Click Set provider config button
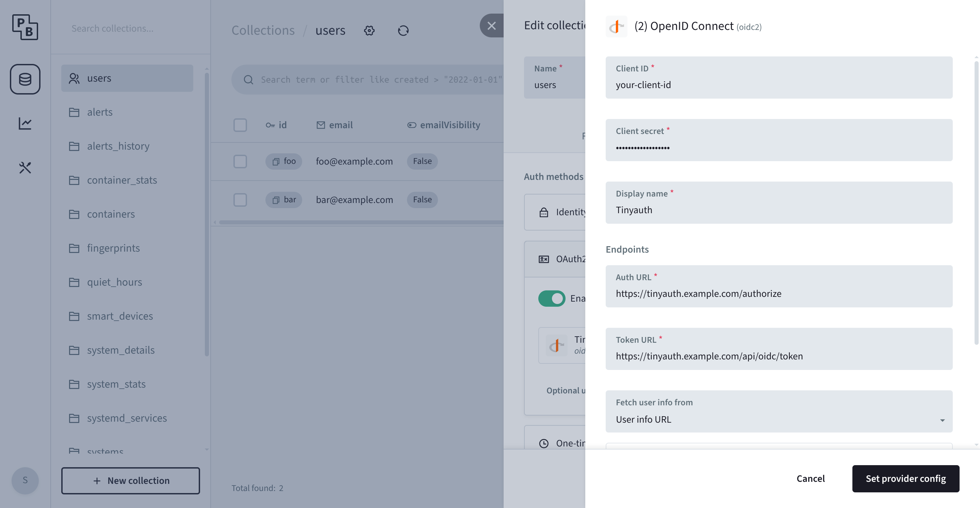The image size is (980, 508). (x=905, y=478)
